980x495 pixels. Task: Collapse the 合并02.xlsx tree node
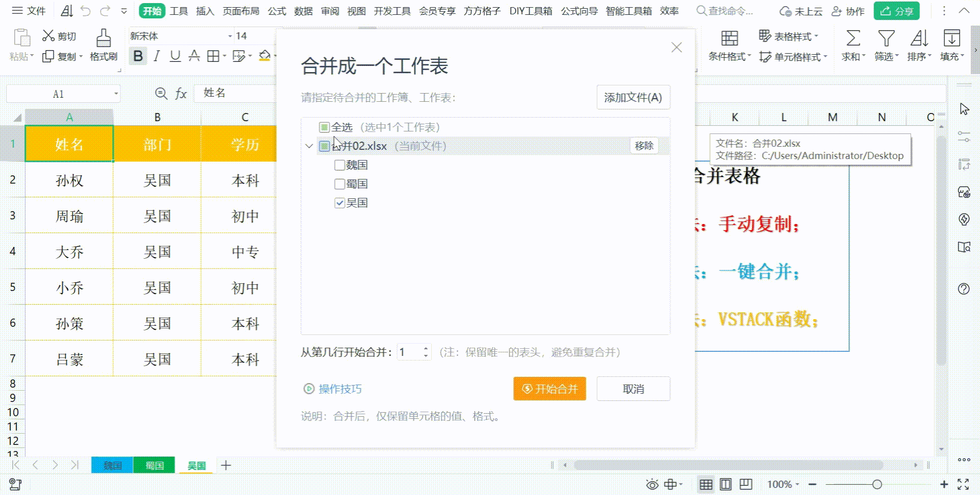point(309,146)
